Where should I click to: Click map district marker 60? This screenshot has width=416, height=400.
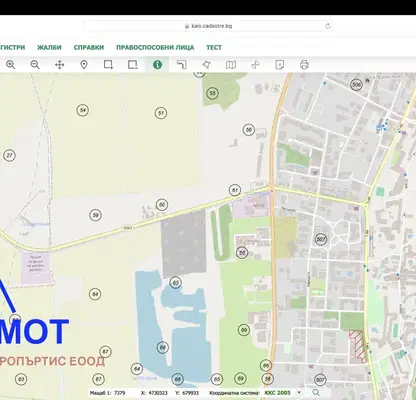pos(162,205)
